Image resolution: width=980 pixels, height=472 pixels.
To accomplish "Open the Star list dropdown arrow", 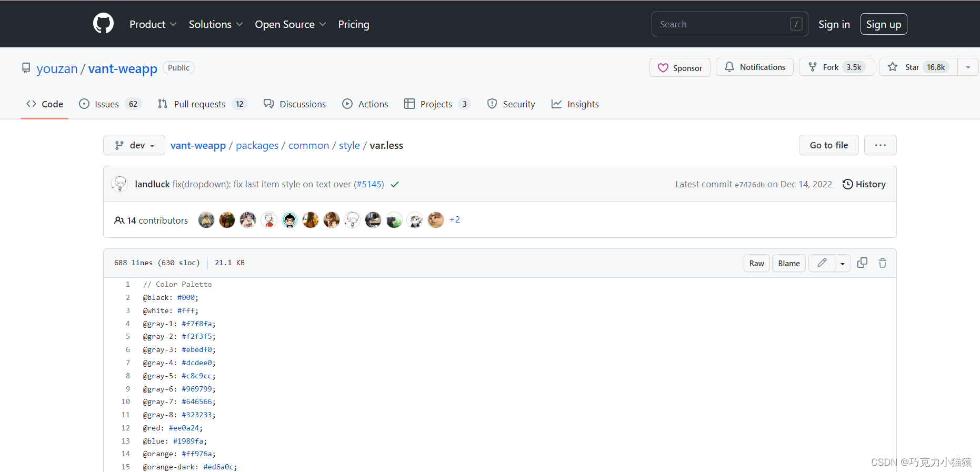I will pos(968,67).
